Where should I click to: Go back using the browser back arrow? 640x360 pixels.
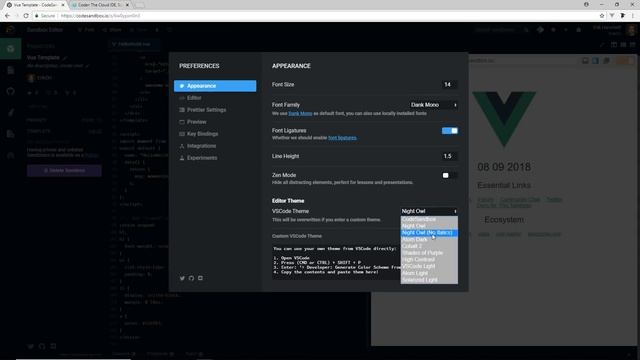coord(7,16)
